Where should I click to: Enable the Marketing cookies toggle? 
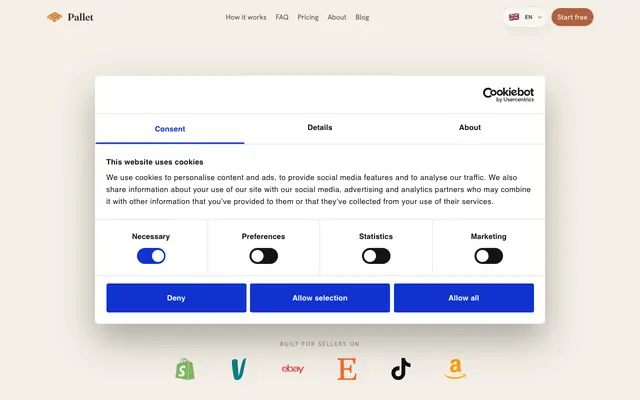click(489, 256)
